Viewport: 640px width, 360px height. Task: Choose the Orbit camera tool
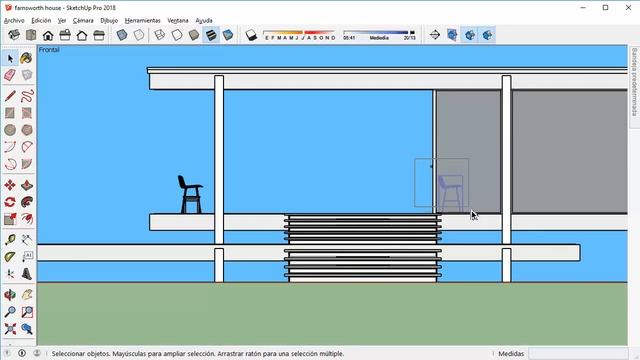pos(10,295)
